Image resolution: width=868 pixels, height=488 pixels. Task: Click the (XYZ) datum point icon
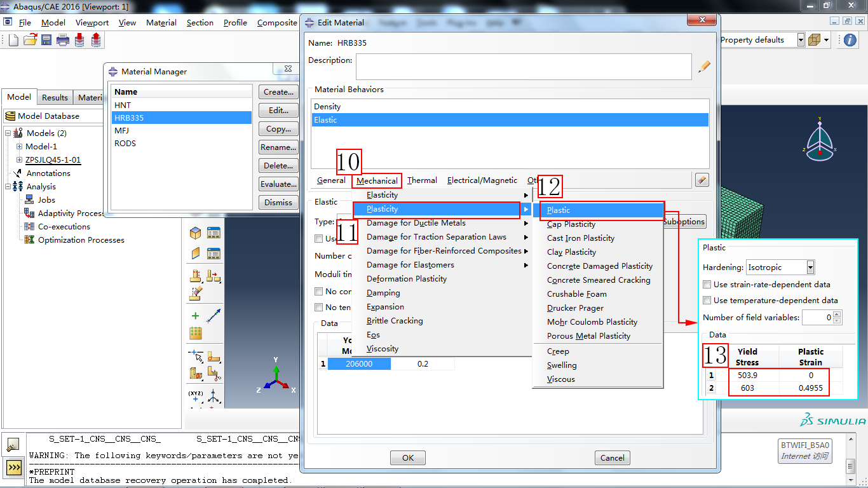[x=196, y=396]
